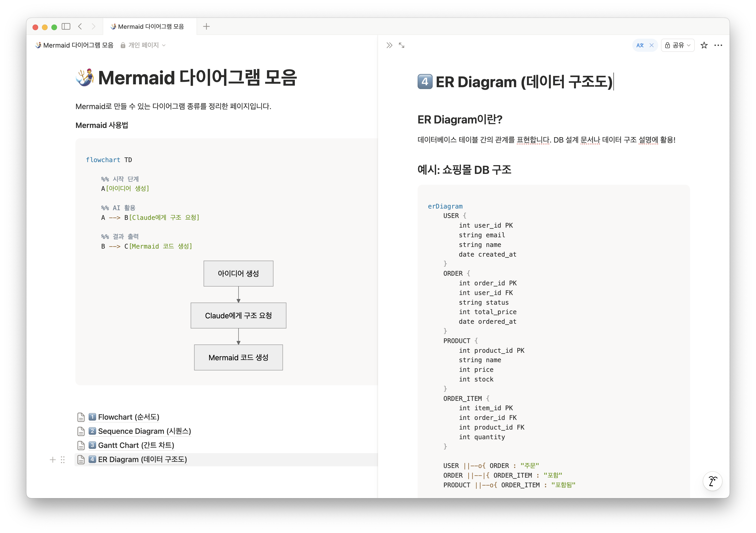The image size is (756, 533).
Task: Dismiss the A文 translation chip
Action: point(652,45)
